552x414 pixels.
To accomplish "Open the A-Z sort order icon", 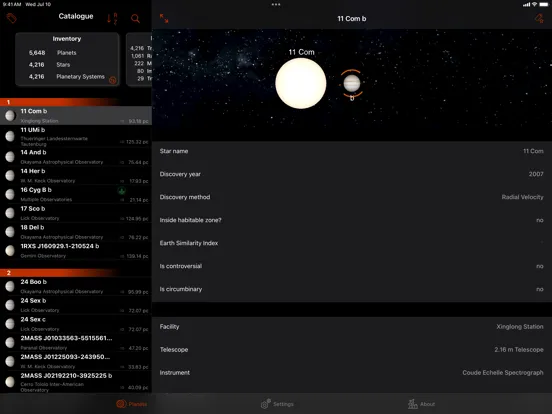I will [112, 18].
